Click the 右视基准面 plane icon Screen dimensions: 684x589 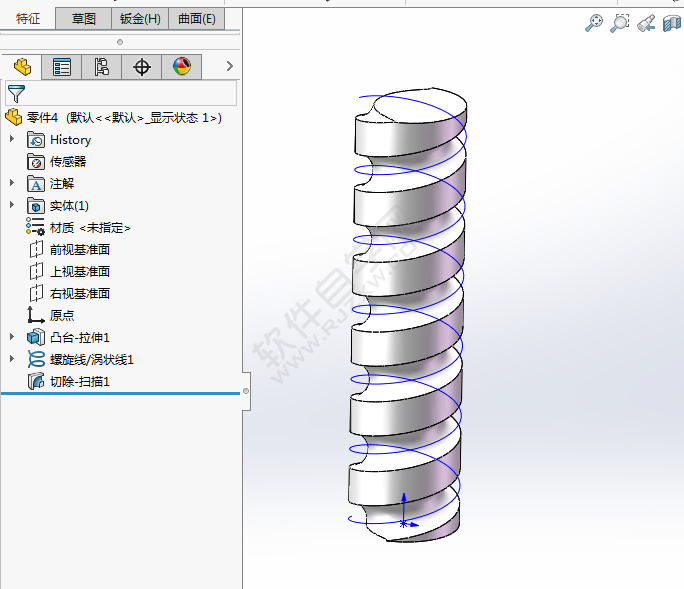[x=36, y=293]
